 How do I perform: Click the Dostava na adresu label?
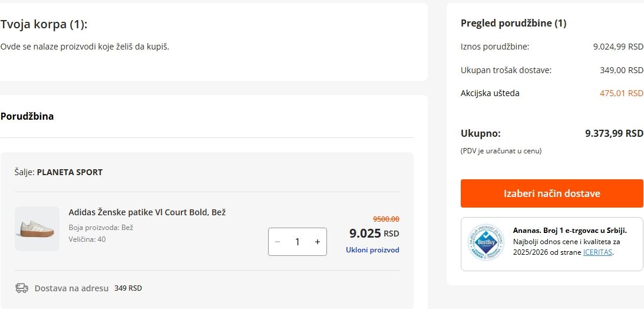71,288
